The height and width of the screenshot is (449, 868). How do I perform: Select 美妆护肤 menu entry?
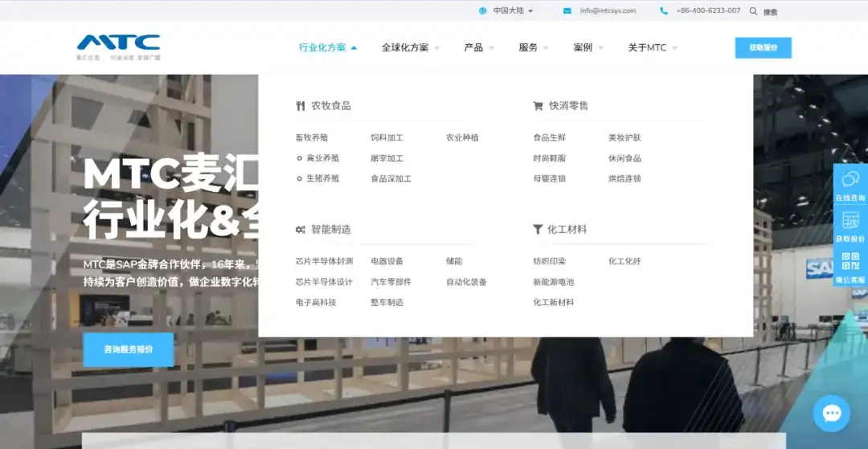point(624,137)
